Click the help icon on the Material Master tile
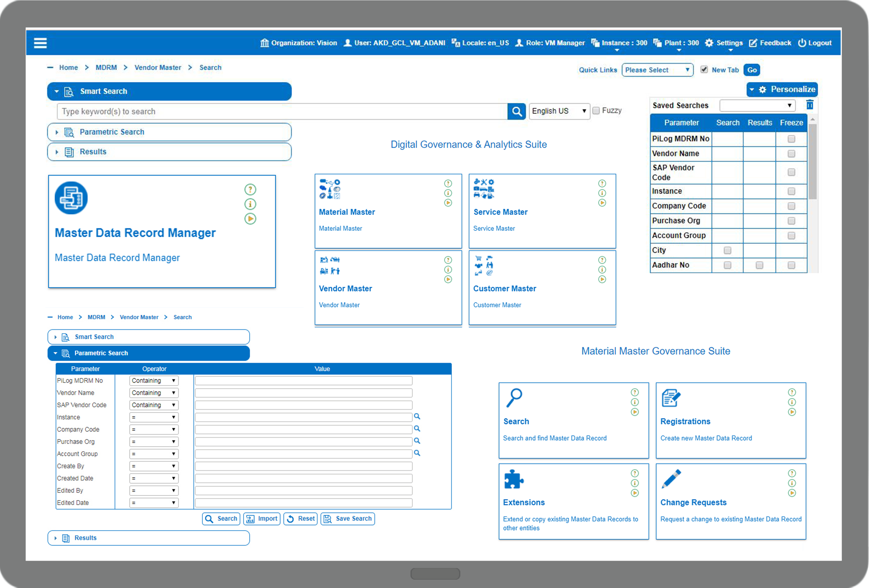Screen dimensions: 869x588 coord(448,184)
